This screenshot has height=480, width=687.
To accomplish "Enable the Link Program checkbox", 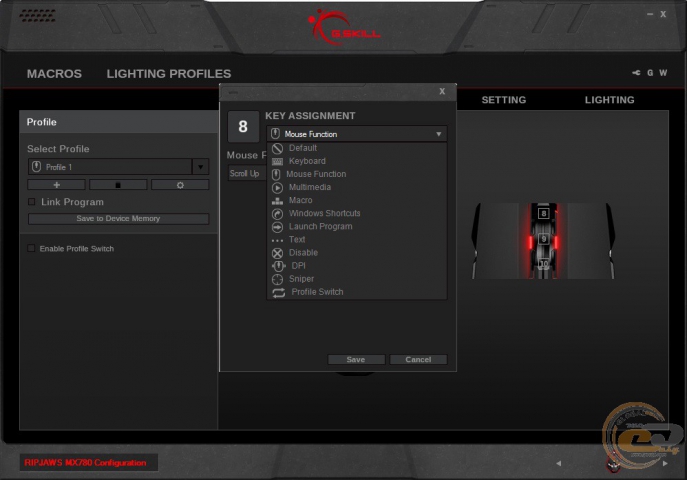I will click(32, 202).
